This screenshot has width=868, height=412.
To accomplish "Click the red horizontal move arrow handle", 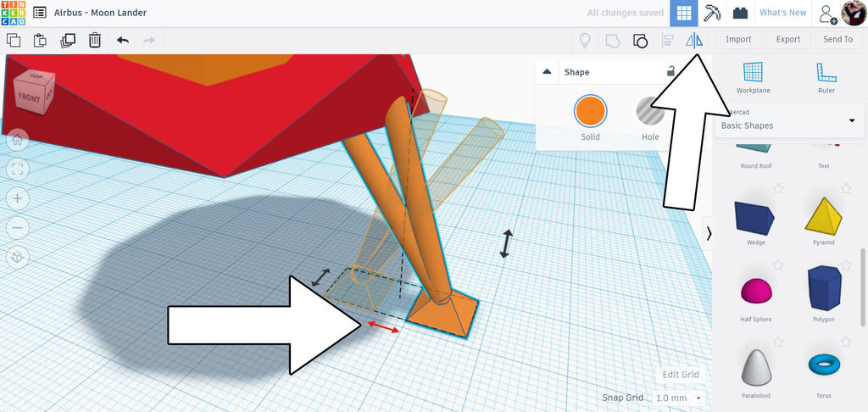I will click(x=383, y=326).
